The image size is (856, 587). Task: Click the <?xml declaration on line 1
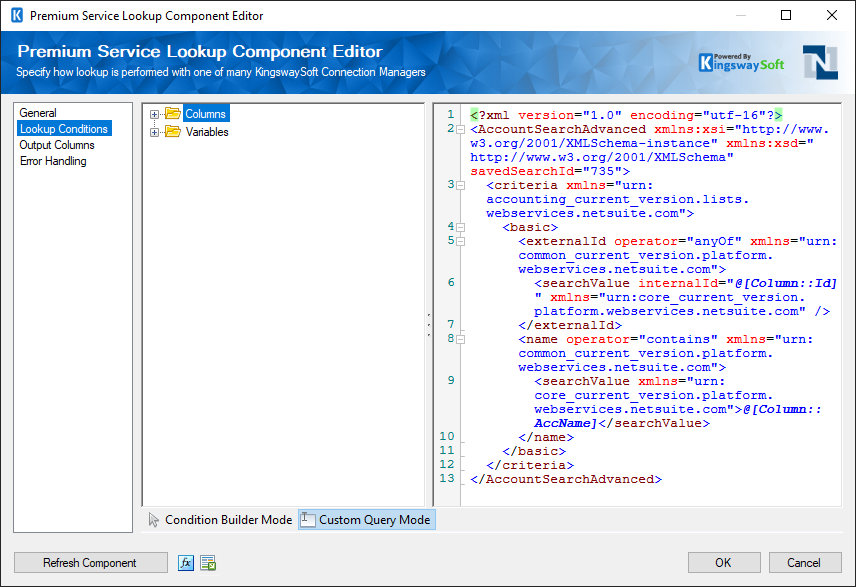click(490, 115)
